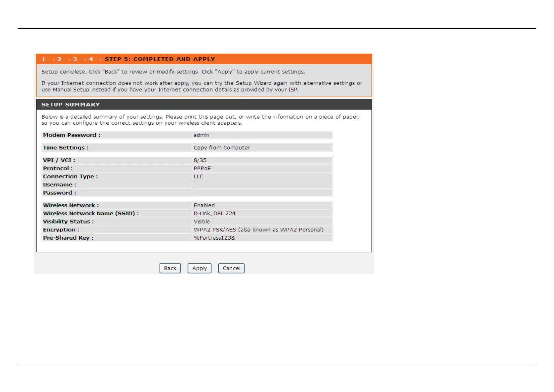Click the 'Password :' label under Username
This screenshot has height=392, width=554.
60,193
